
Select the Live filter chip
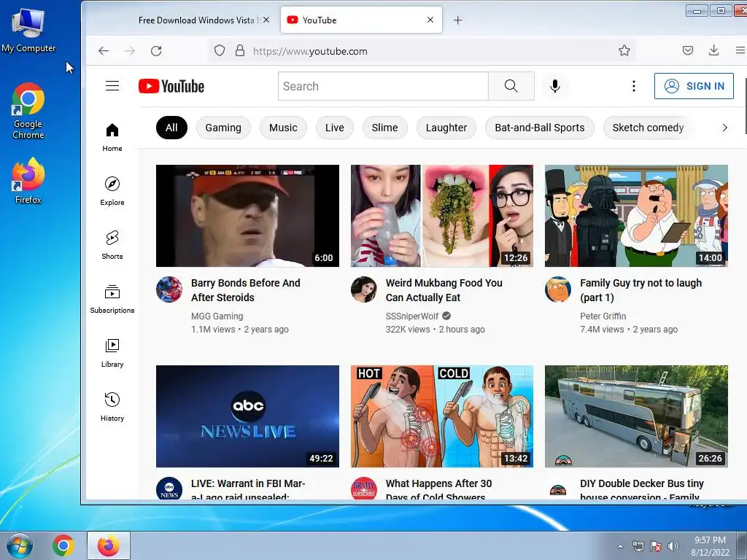click(x=334, y=128)
